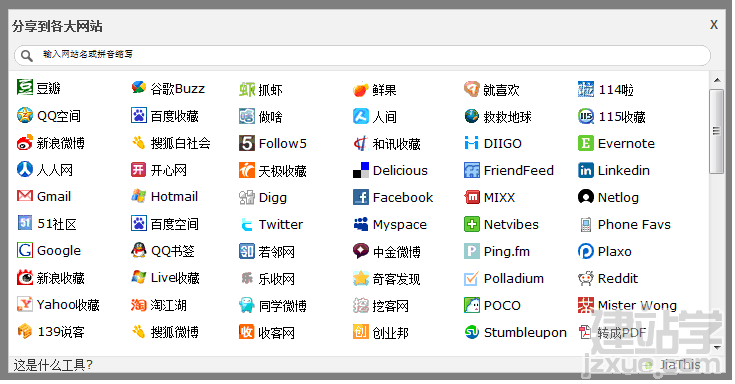Click the 转成PDF icon
735x384 pixels.
585,332
